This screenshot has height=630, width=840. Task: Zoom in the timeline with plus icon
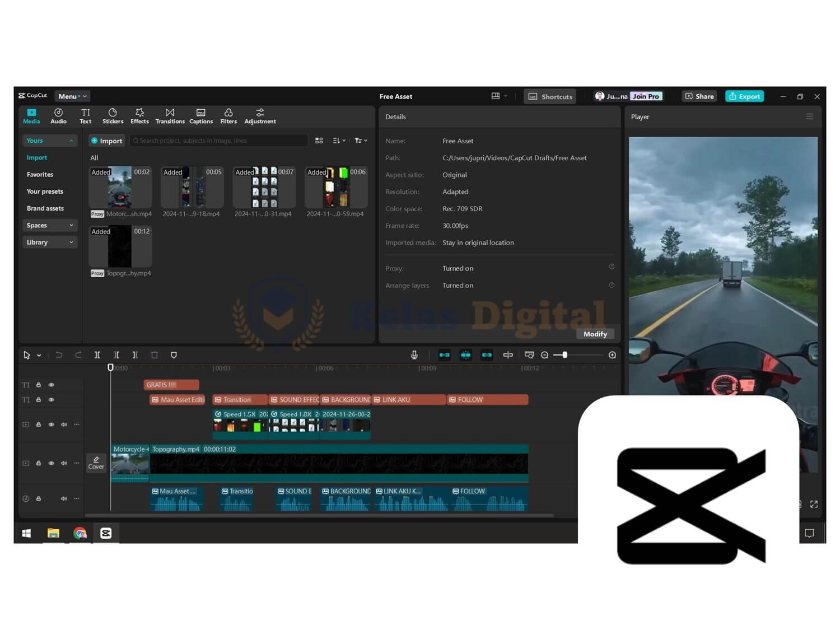[x=612, y=355]
